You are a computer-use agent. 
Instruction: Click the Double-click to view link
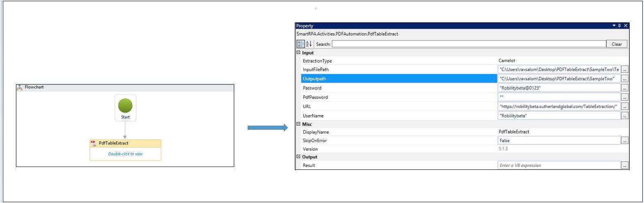click(x=125, y=154)
